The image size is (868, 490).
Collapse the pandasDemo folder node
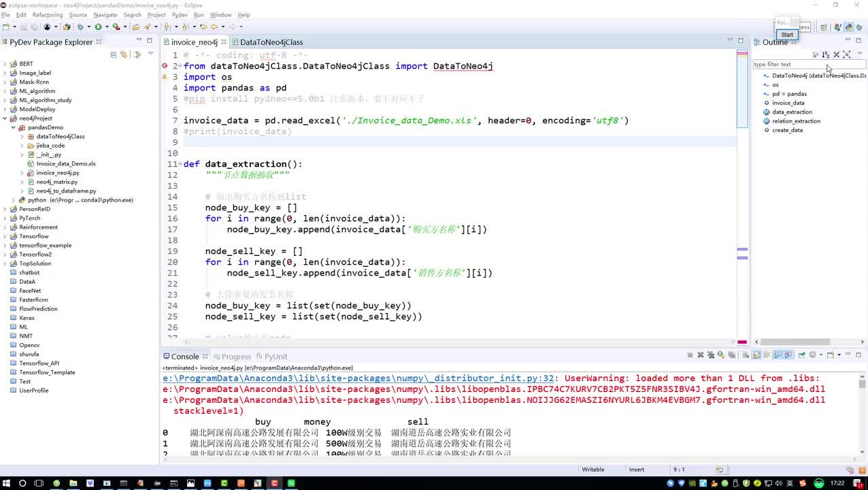tap(13, 127)
